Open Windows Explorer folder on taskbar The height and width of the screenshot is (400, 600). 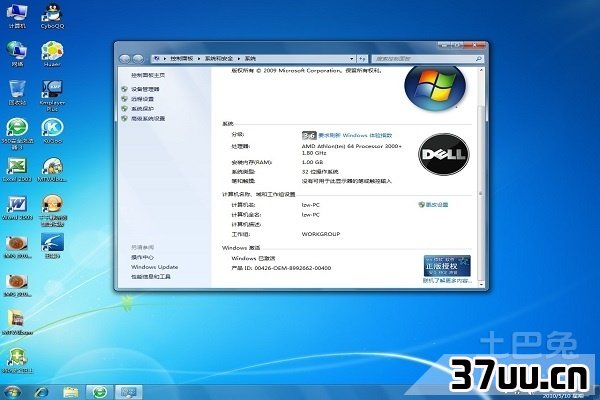tap(70, 392)
